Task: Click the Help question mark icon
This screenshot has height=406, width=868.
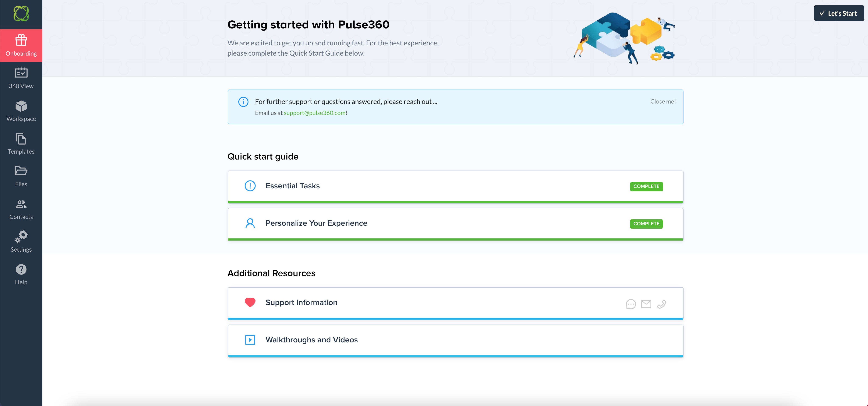Action: click(21, 269)
